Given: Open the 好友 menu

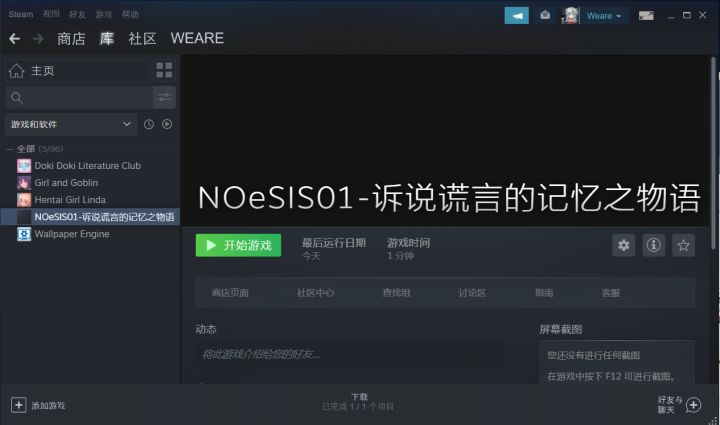Looking at the screenshot, I should point(77,14).
